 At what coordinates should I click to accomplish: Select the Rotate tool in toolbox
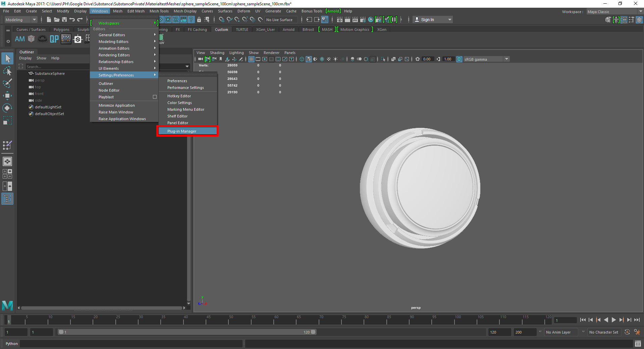coord(7,108)
